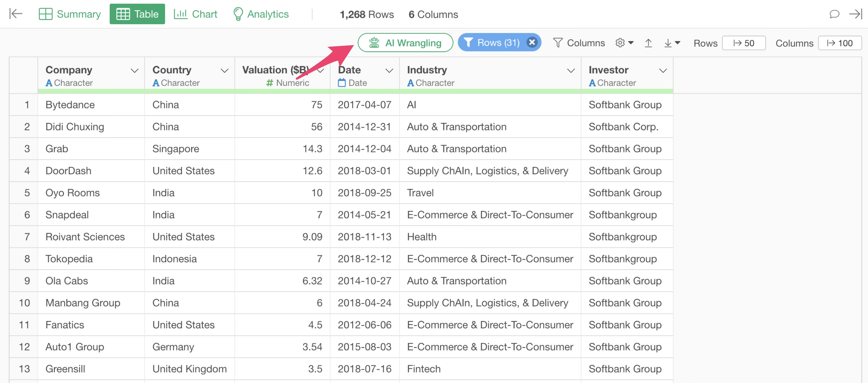Click the Indonesia country cell
Image resolution: width=868 pixels, height=383 pixels.
pyautogui.click(x=189, y=259)
